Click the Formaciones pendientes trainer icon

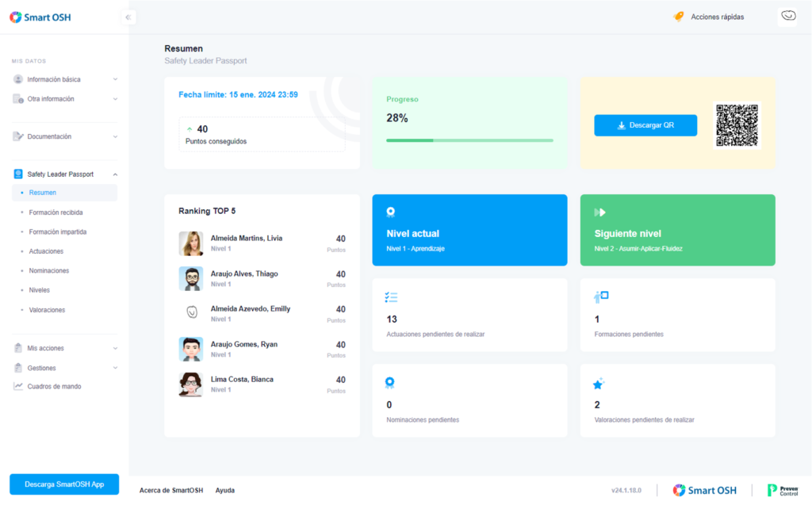601,296
